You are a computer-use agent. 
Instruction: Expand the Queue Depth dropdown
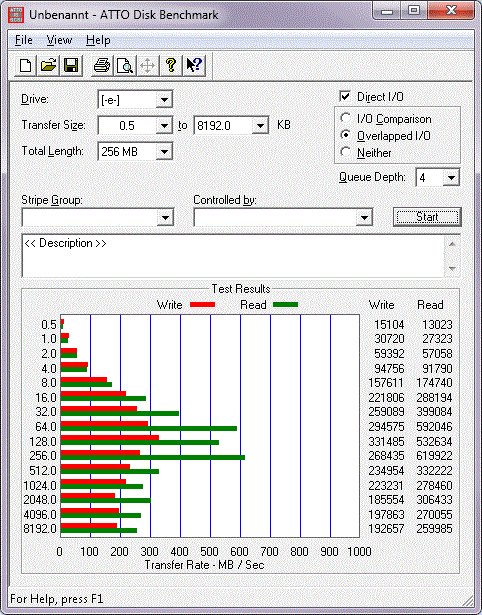(x=451, y=178)
